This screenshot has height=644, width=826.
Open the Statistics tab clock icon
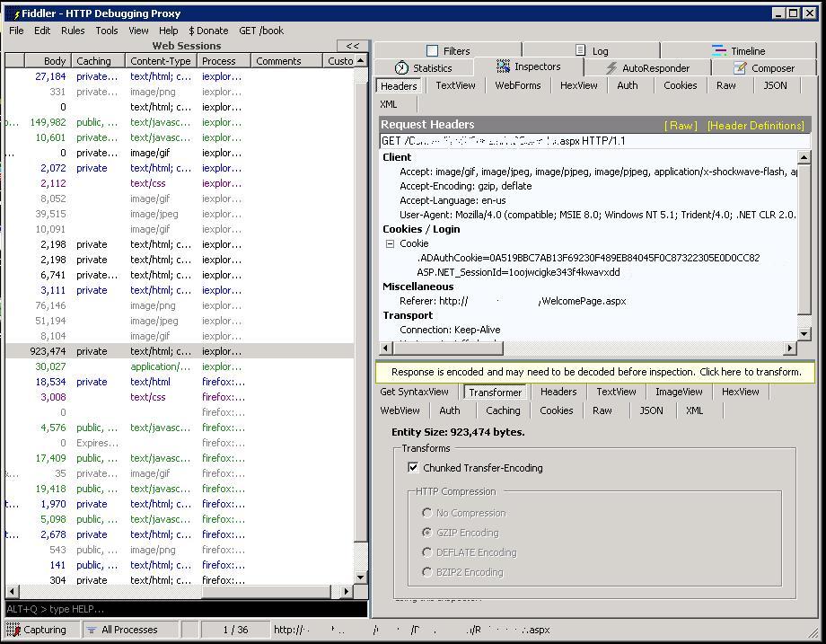[401, 68]
